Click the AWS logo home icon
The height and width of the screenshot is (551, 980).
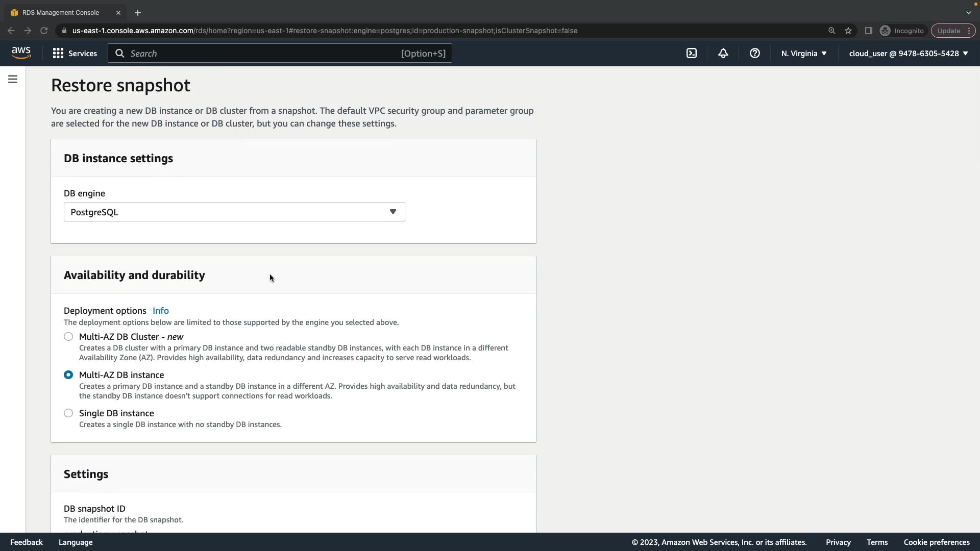pos(21,53)
